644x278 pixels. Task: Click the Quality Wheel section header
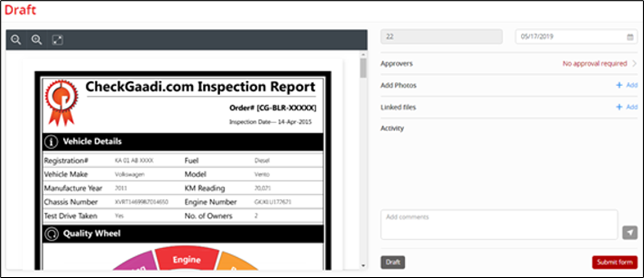183,234
